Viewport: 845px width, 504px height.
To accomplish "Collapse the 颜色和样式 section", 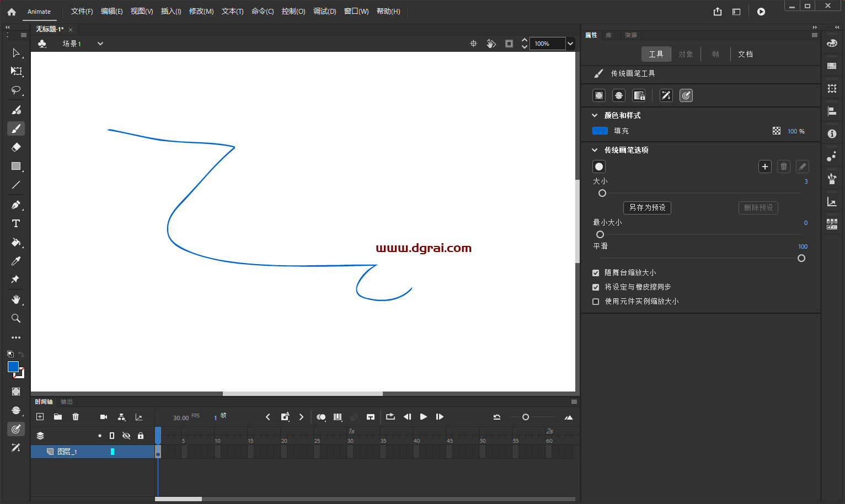I will point(595,115).
